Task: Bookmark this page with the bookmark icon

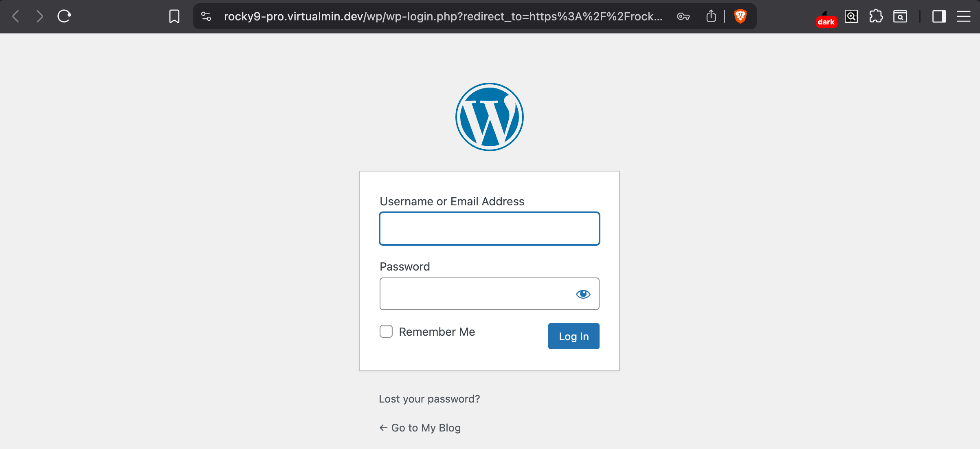Action: 174,16
